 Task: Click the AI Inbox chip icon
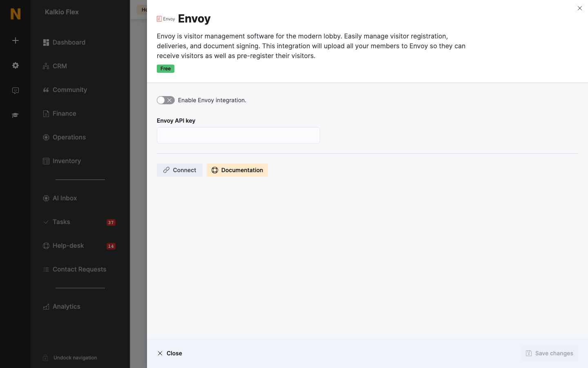(x=46, y=198)
